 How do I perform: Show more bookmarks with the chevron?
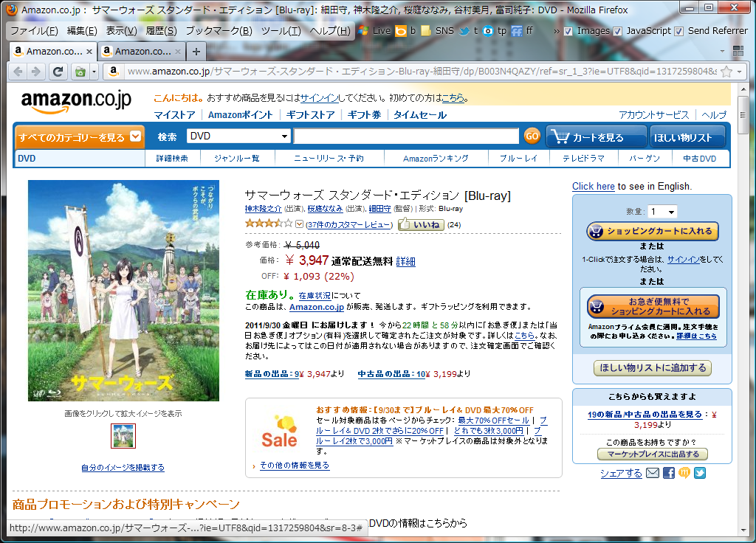pyautogui.click(x=557, y=31)
